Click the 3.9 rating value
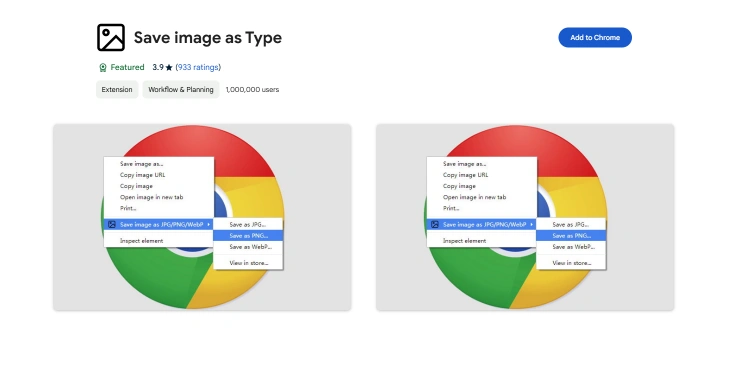Image resolution: width=735 pixels, height=370 pixels. point(158,67)
